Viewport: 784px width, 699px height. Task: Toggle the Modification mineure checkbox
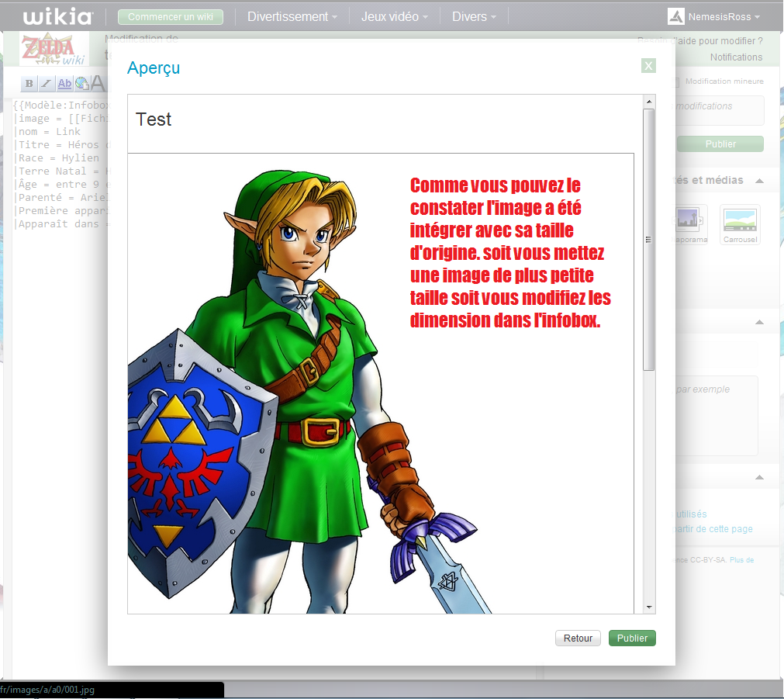(x=675, y=81)
